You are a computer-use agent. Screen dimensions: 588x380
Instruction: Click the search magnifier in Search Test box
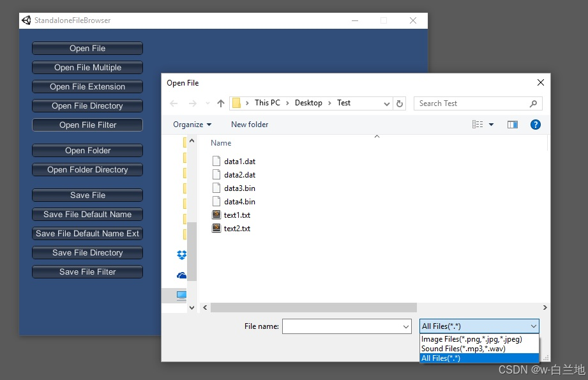[x=532, y=103]
